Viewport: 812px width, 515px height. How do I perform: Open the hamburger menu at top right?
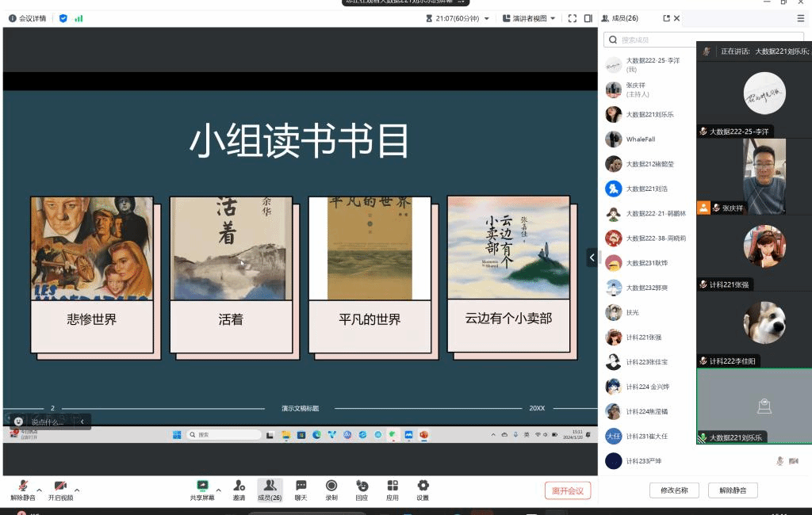800,18
